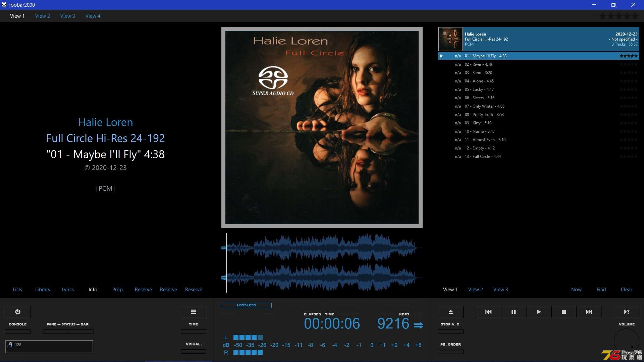Click the 9216 kbps bitrate display
The width and height of the screenshot is (644, 362).
pos(393,323)
